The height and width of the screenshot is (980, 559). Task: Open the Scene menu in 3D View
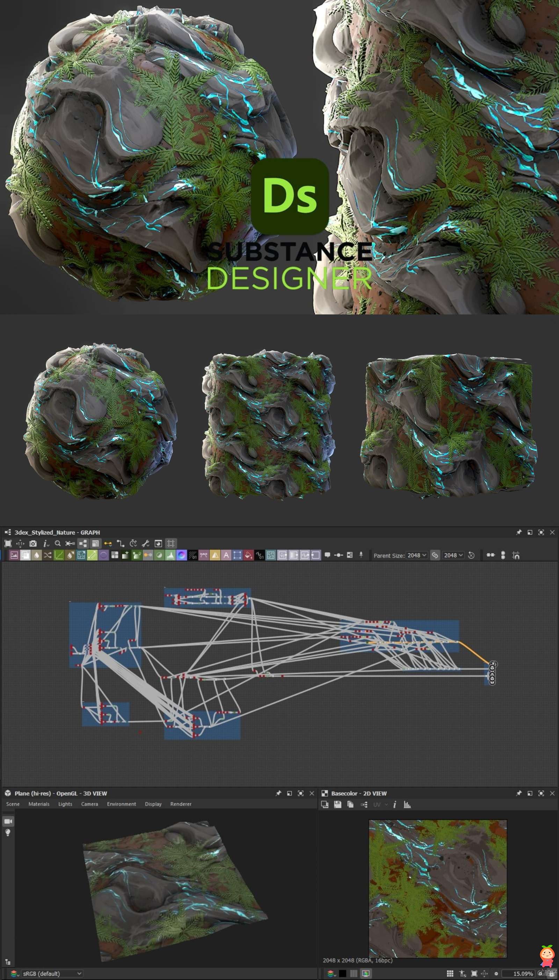[13, 804]
